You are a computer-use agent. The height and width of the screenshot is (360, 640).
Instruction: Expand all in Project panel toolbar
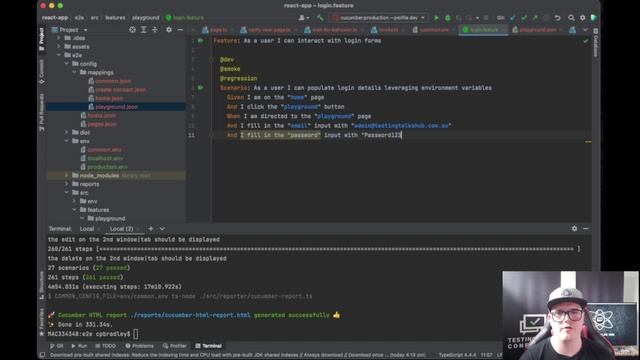point(144,30)
